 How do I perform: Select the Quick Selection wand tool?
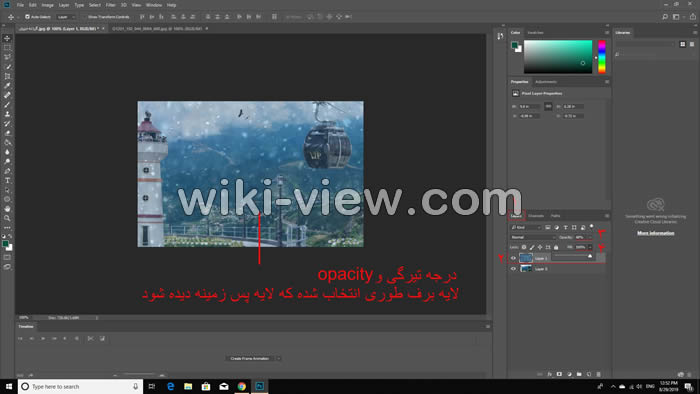point(7,67)
